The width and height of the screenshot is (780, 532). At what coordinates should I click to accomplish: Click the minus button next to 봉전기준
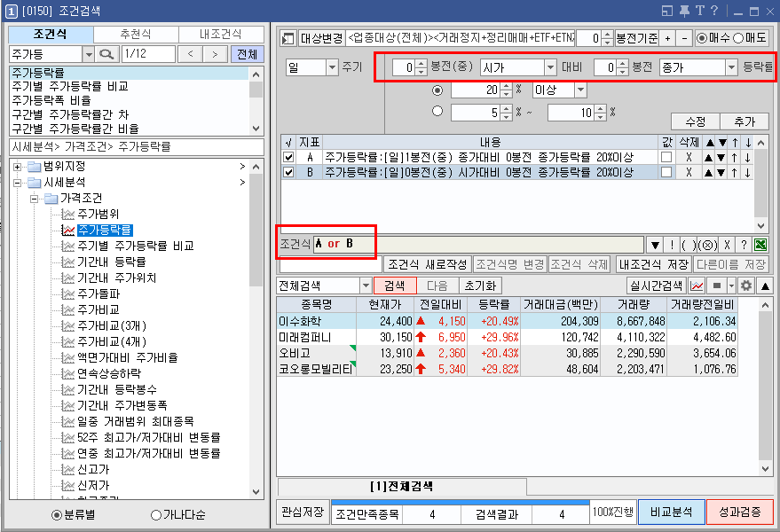coord(684,38)
